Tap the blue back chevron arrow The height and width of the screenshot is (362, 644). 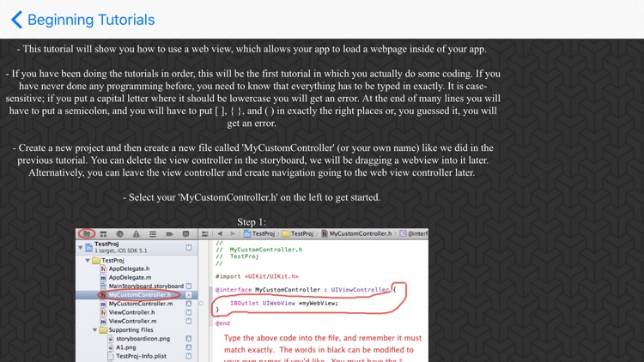(x=16, y=20)
